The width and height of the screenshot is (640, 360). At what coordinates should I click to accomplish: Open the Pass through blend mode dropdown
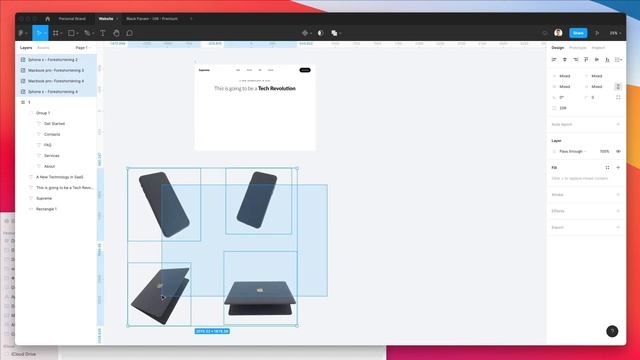[573, 151]
